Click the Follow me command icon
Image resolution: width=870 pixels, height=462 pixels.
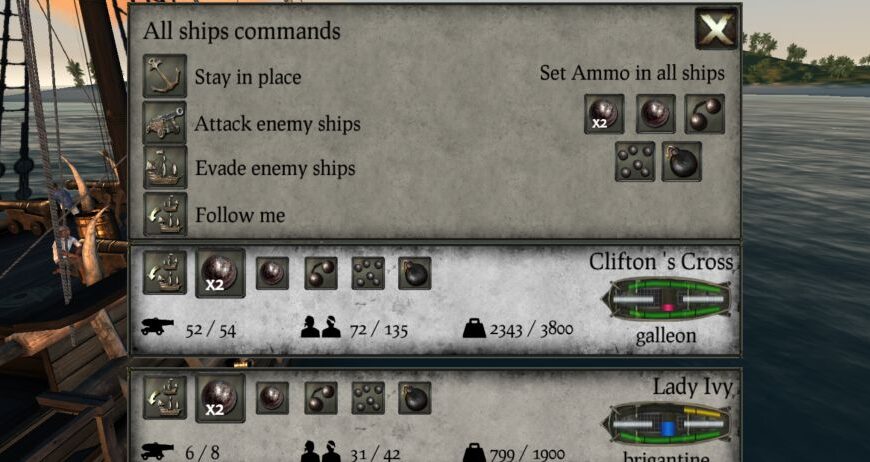coord(165,214)
